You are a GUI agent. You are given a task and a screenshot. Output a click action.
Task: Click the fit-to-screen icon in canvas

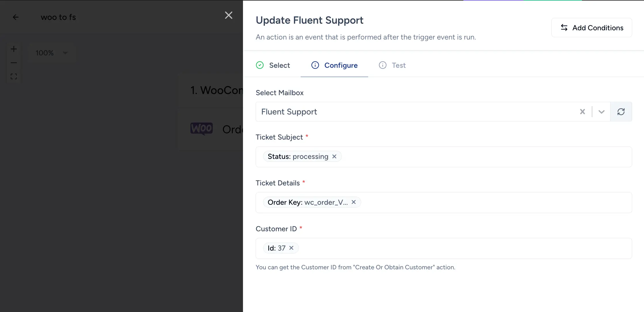point(14,76)
